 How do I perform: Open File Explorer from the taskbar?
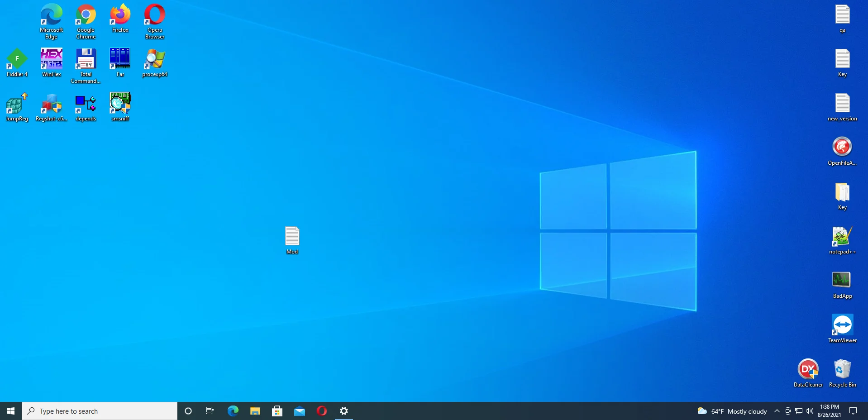(x=255, y=411)
